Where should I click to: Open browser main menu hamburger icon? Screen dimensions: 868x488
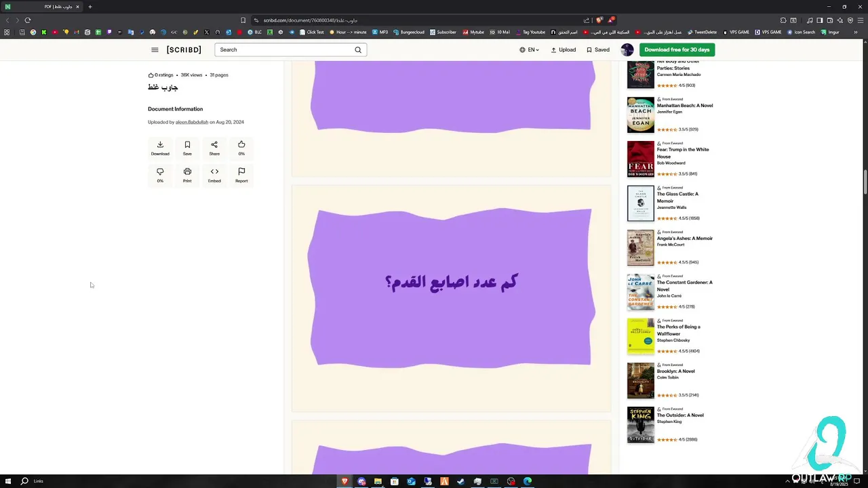pos(861,20)
